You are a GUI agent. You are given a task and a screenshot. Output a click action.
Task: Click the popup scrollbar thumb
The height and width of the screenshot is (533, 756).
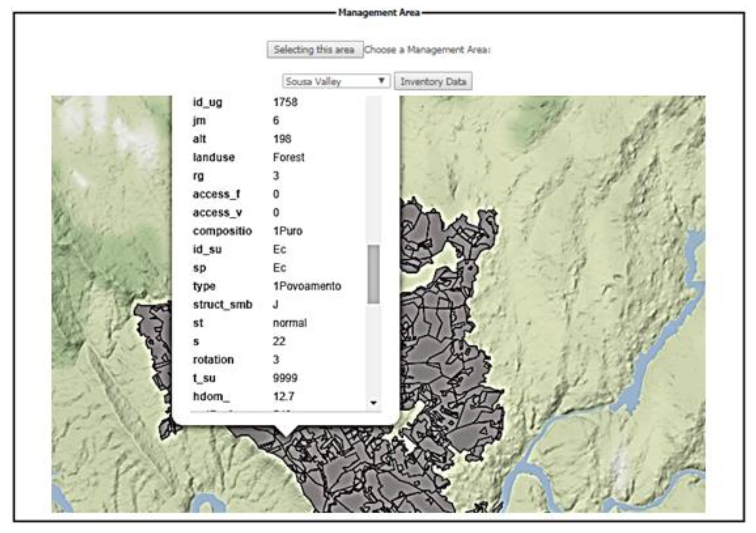point(373,274)
